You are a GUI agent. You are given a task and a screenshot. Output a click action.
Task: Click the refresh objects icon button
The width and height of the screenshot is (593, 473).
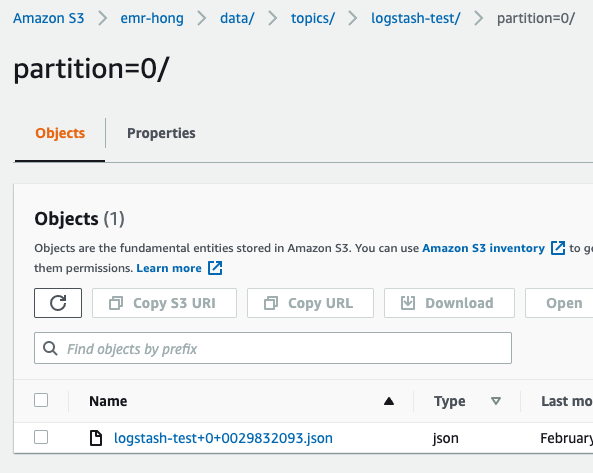[x=58, y=303]
